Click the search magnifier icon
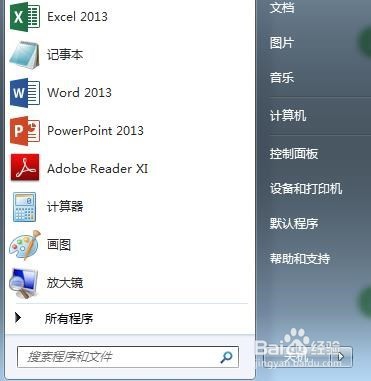 click(x=226, y=357)
